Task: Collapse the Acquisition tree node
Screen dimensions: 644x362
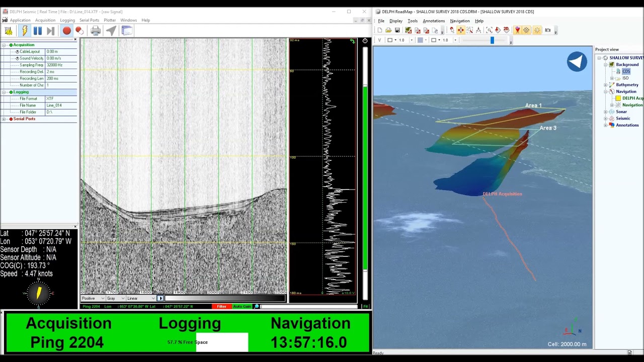Action: (x=4, y=45)
